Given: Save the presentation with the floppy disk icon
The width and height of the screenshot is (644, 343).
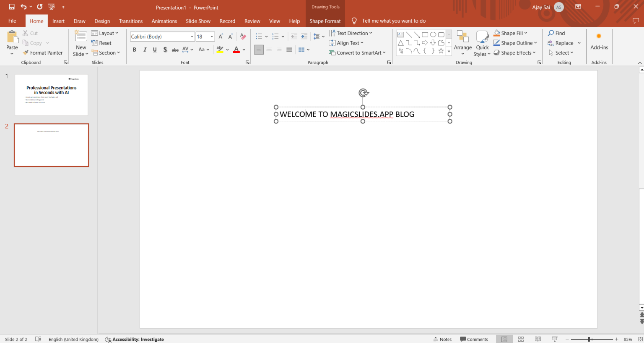Looking at the screenshot, I should click(12, 7).
